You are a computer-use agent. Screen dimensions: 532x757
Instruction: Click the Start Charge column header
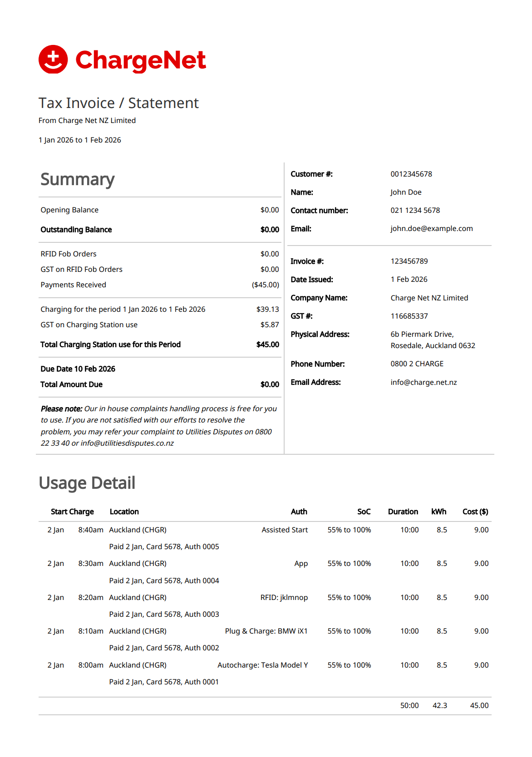72,512
